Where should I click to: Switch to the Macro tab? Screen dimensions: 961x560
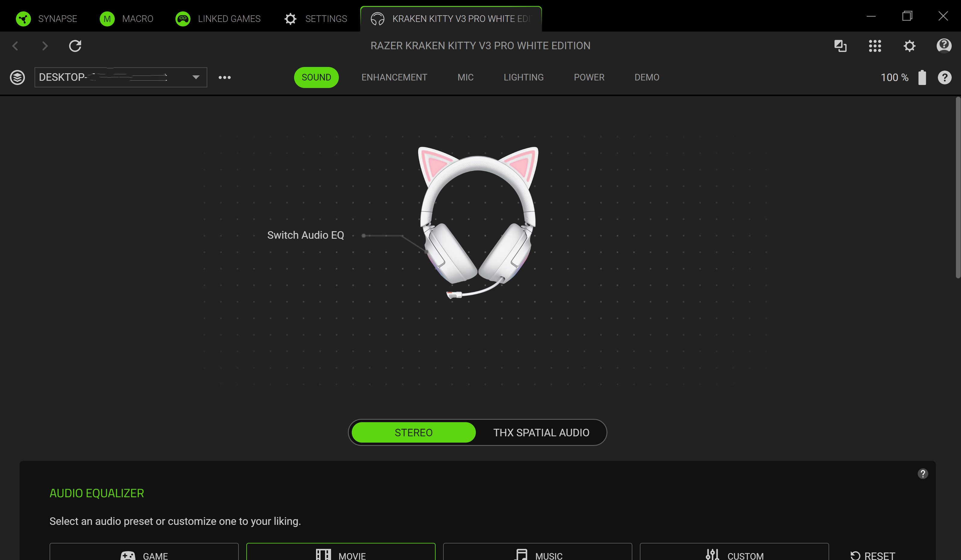(126, 19)
